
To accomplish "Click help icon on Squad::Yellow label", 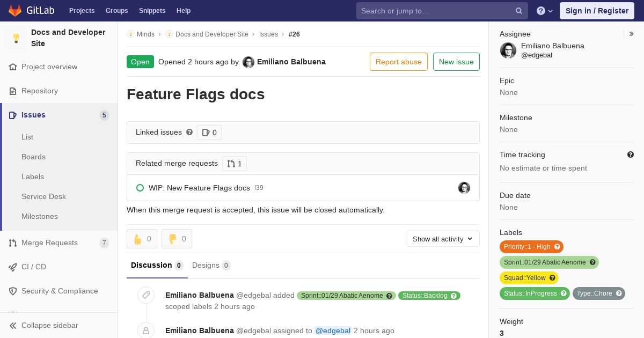I will 552,278.
